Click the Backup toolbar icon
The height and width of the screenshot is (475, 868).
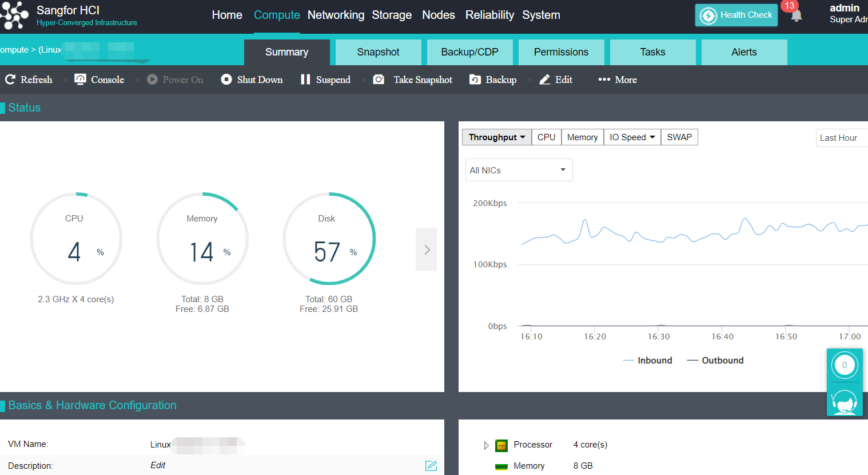point(475,80)
